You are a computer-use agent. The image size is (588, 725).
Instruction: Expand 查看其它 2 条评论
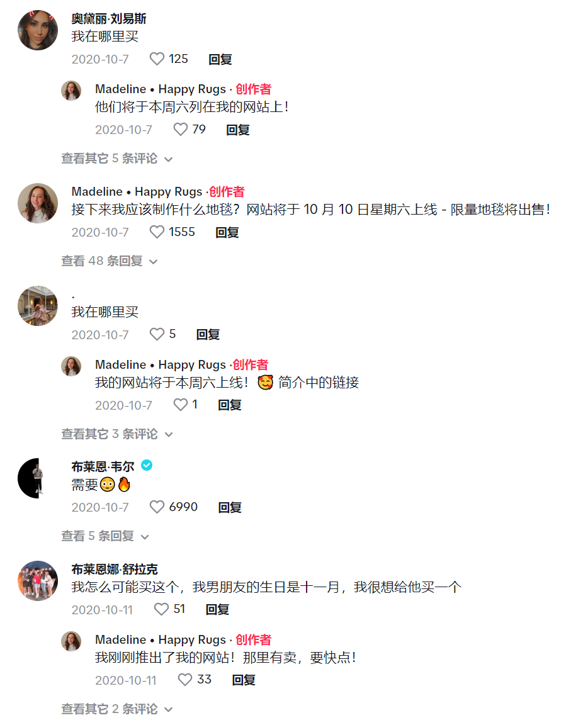117,709
